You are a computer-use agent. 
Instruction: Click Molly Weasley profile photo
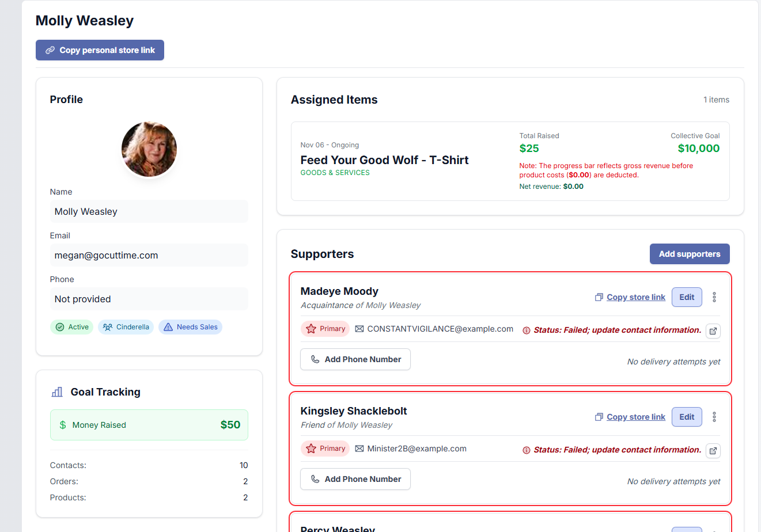[x=149, y=149]
